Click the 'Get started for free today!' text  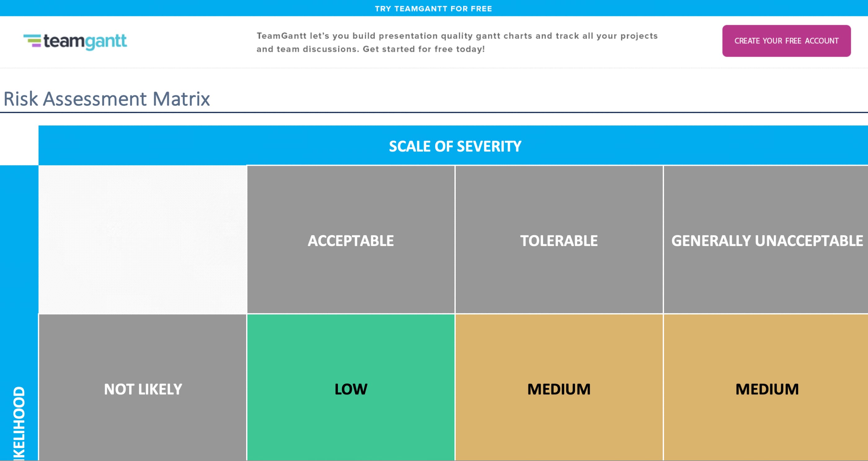[x=424, y=49]
